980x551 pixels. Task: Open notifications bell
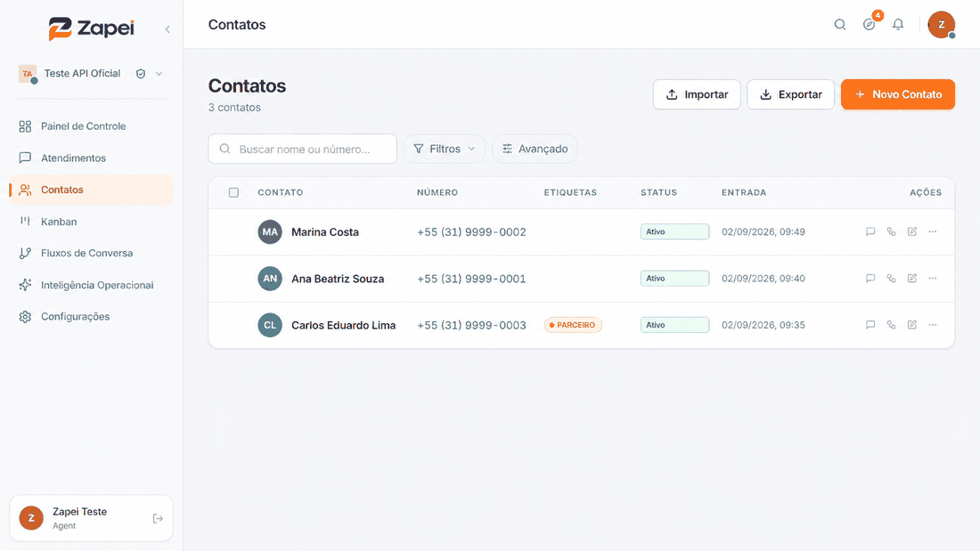click(x=898, y=24)
